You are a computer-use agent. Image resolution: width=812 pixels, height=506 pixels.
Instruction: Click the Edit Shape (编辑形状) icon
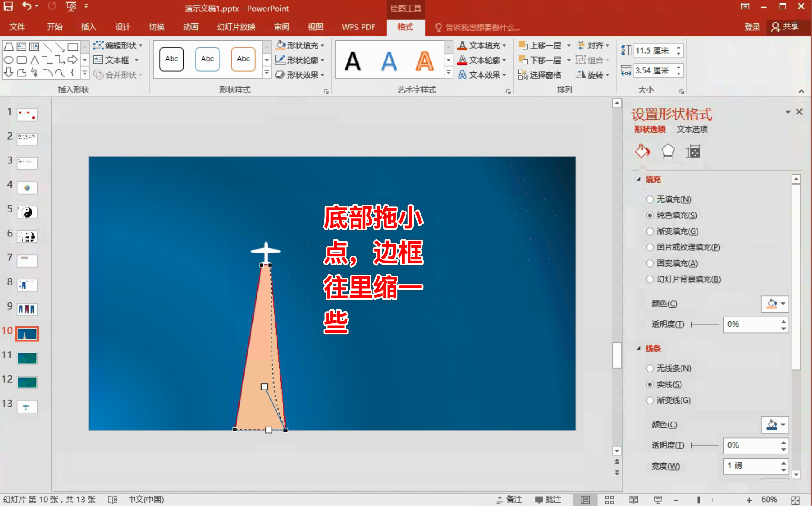coord(98,45)
